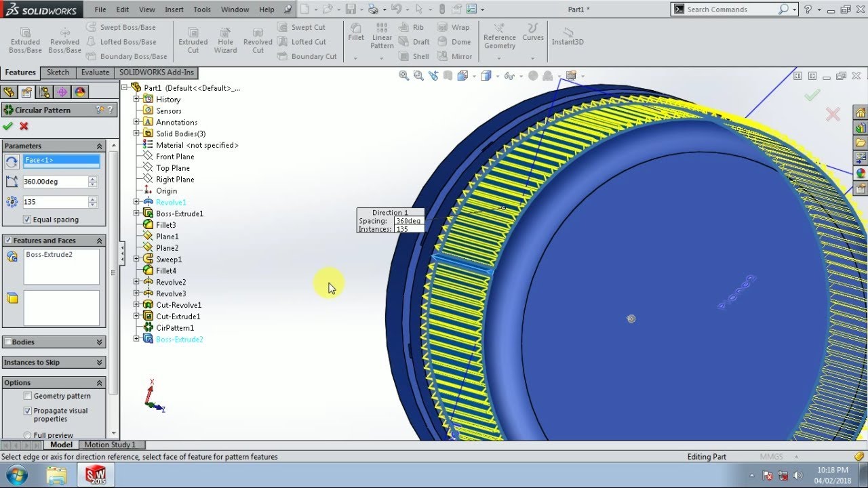Expand the Sweep1 feature node
The height and width of the screenshot is (488, 868).
[x=136, y=259]
